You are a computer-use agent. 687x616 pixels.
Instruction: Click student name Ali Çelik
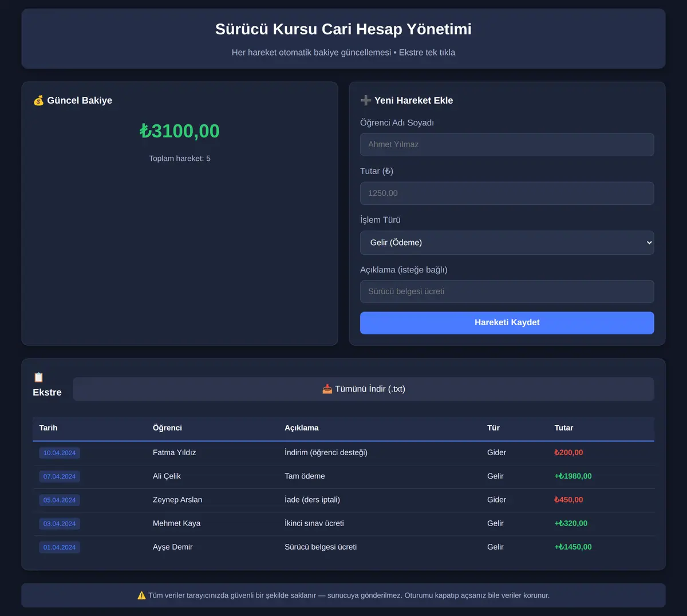(167, 476)
